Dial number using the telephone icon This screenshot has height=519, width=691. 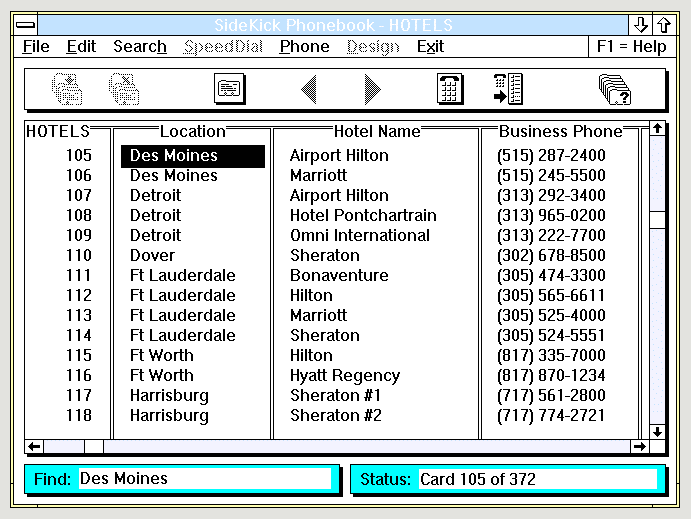pyautogui.click(x=450, y=89)
